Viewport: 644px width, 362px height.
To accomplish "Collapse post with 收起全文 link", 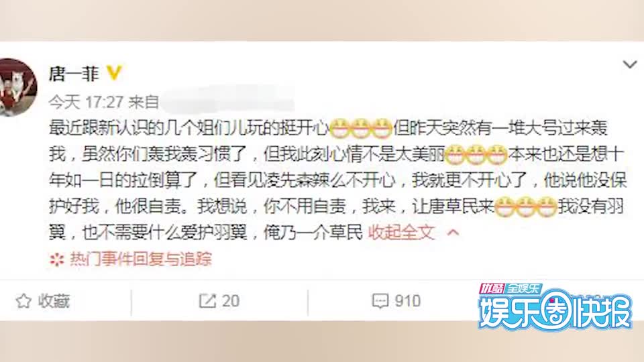I will coord(401,233).
